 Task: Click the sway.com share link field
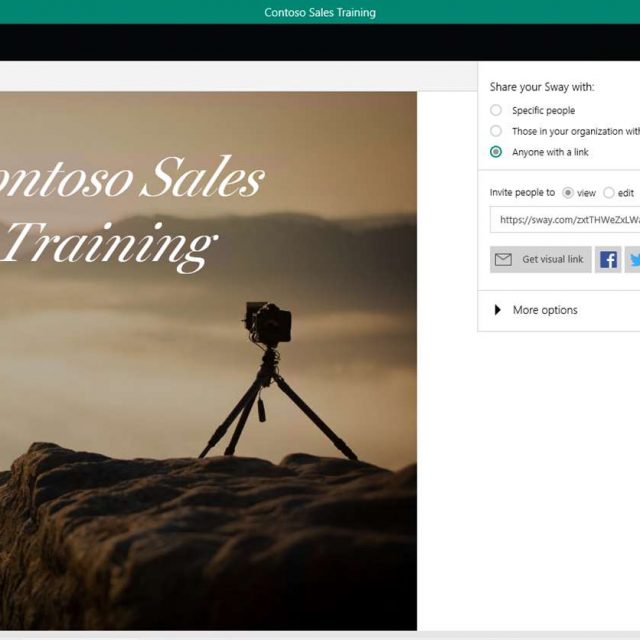click(565, 220)
